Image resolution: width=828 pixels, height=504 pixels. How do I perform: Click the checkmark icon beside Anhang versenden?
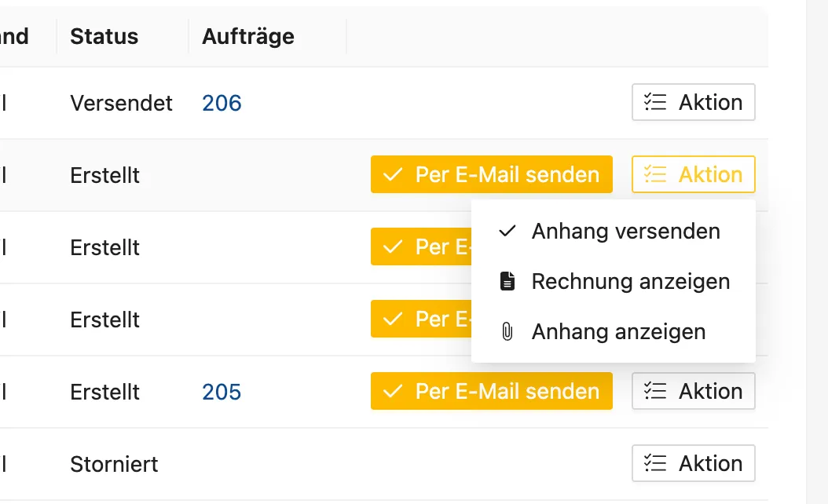click(507, 231)
